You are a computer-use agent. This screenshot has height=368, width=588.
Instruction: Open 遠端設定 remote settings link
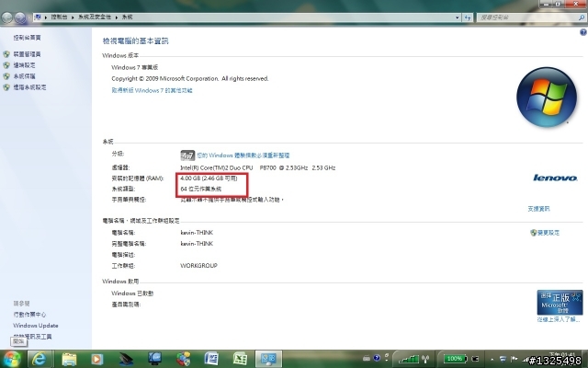click(25, 65)
